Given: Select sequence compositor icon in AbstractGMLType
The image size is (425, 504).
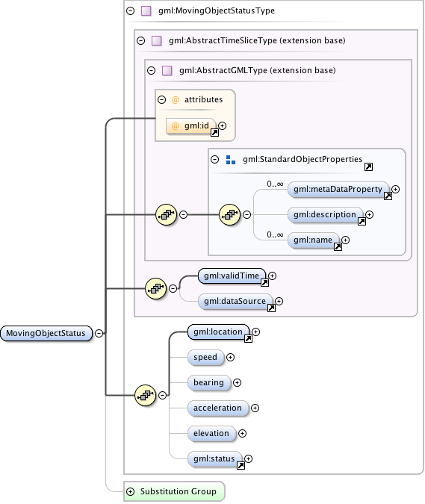Looking at the screenshot, I should pos(167,215).
